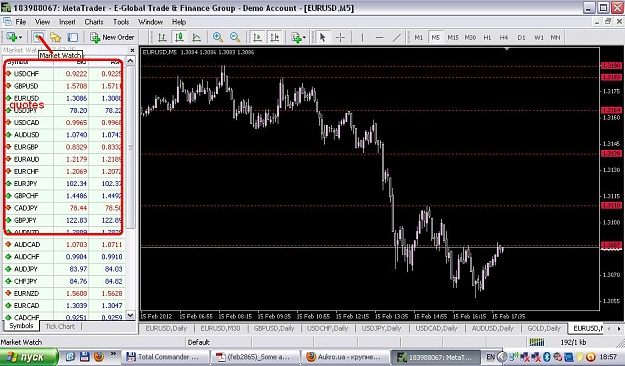
Task: Open the New Chart toolbar icon
Action: point(14,37)
